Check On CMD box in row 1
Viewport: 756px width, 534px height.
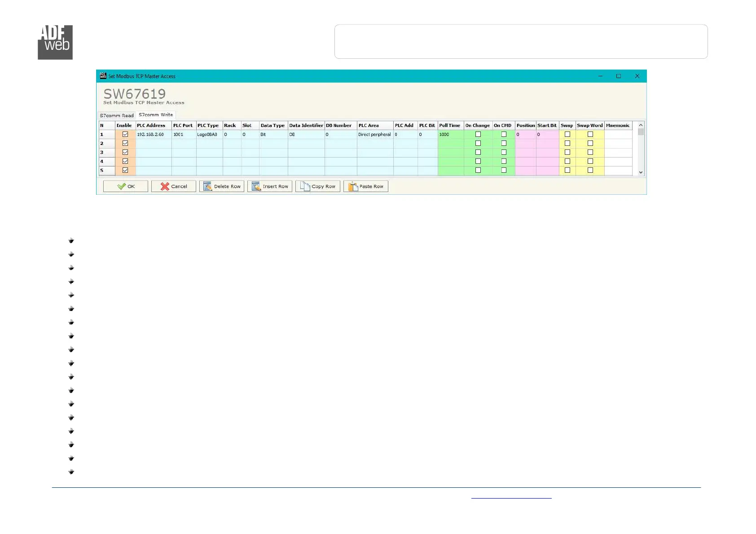[x=504, y=134]
